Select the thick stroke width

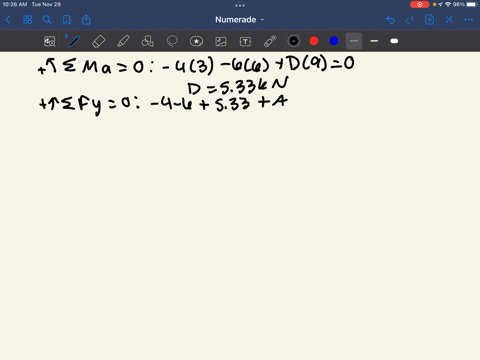[394, 41]
